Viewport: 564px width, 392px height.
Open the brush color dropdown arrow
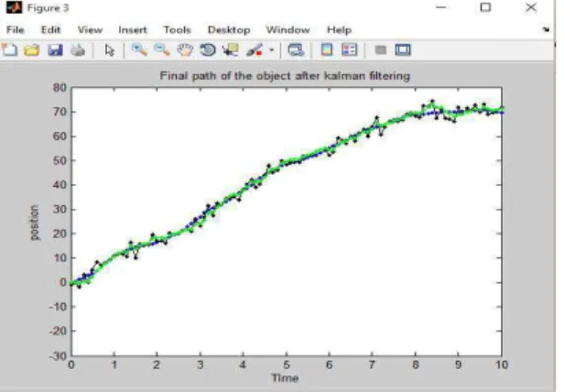[x=272, y=50]
